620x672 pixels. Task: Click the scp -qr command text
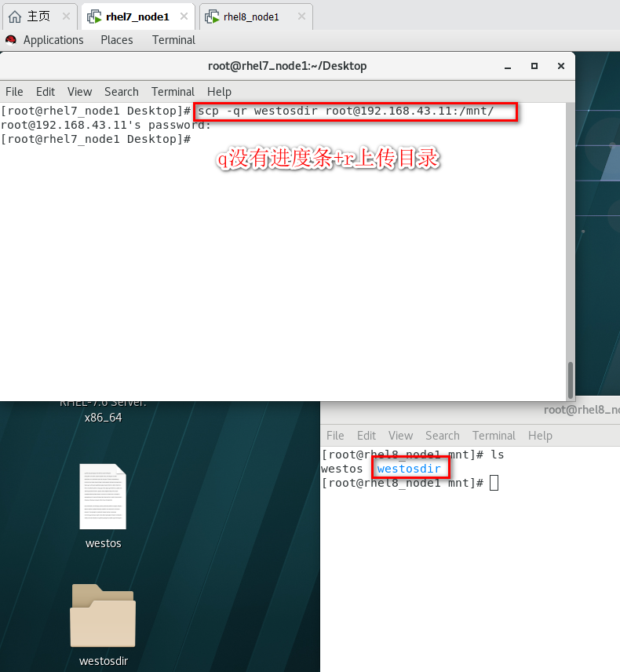click(x=346, y=111)
